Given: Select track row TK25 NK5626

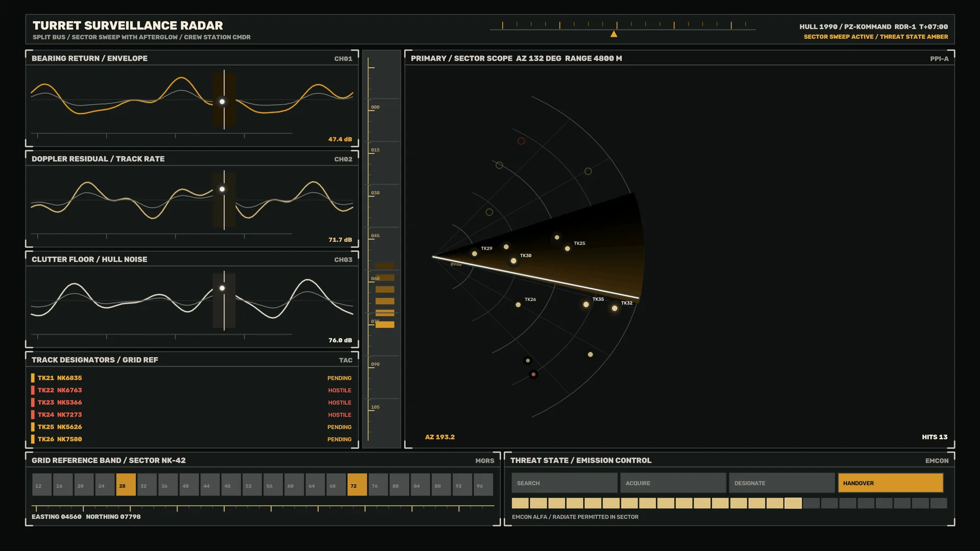Looking at the screenshot, I should (x=191, y=427).
